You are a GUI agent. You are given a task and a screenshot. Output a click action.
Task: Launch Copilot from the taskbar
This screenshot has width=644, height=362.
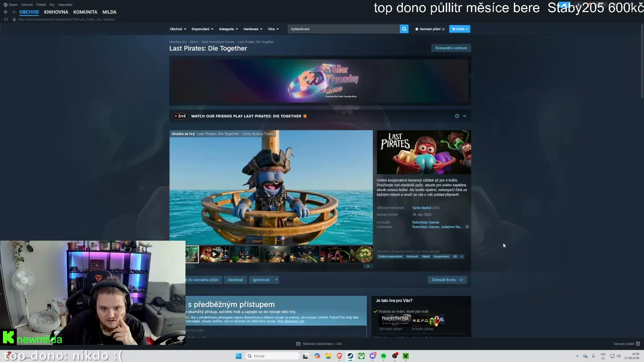(x=317, y=356)
